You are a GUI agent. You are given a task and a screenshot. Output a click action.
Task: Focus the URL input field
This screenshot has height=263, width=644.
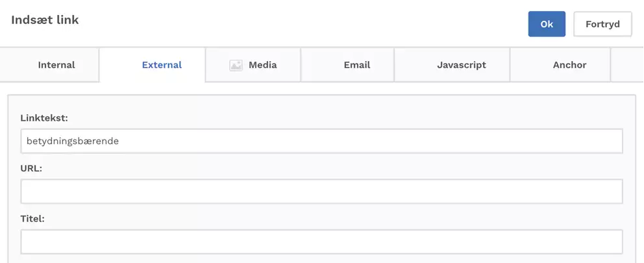point(321,192)
